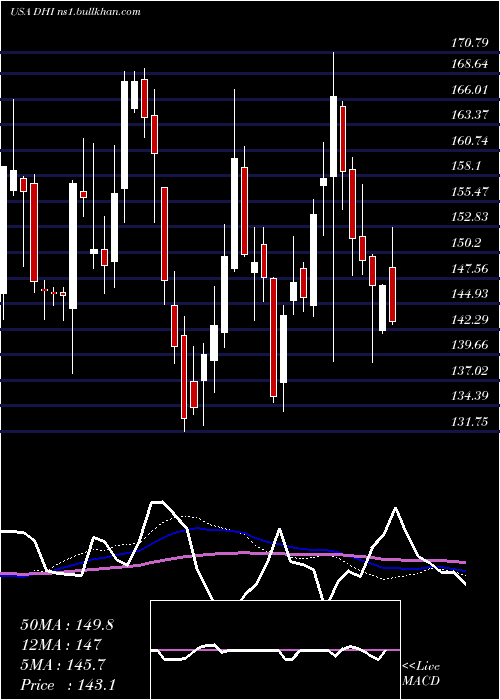Click the 163.37 price axis label
Viewport: 500px width, 700px height.
pyautogui.click(x=469, y=115)
